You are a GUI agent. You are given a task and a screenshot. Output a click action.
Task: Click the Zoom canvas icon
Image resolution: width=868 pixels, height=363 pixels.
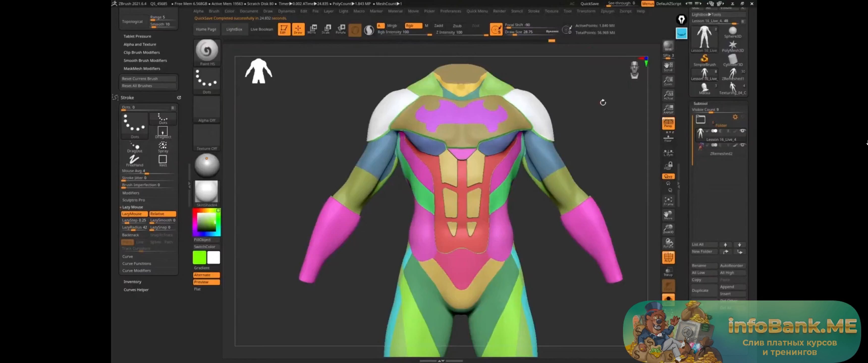(668, 81)
